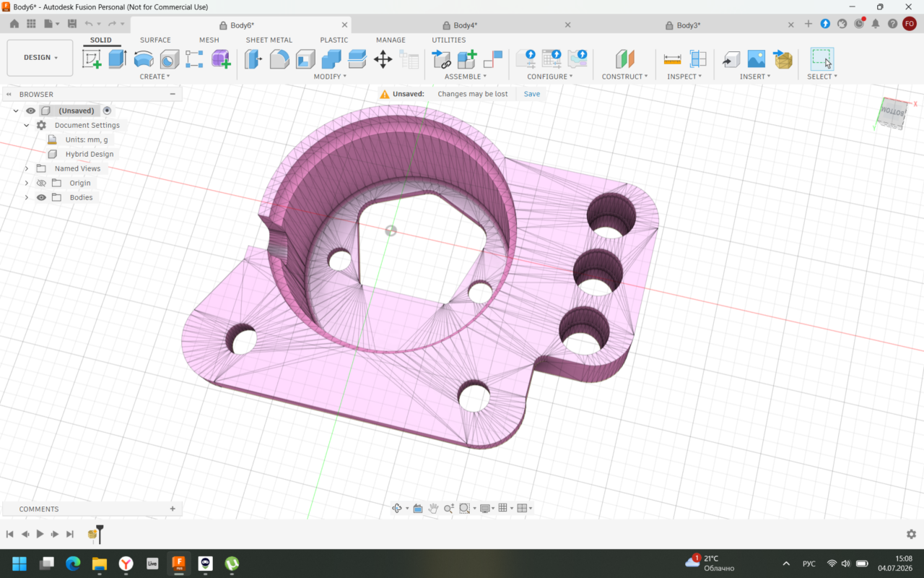Select the Fillet tool
Screen dimensions: 924x578
(x=279, y=59)
